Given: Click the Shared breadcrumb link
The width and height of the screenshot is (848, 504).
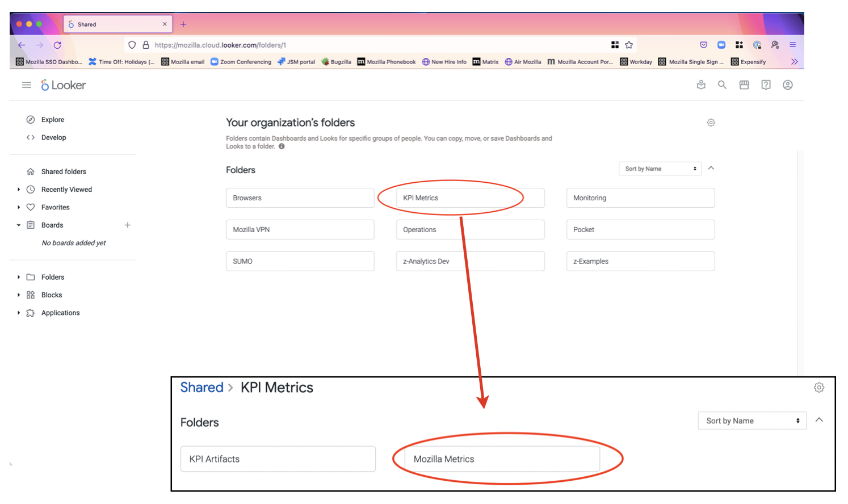Looking at the screenshot, I should [x=201, y=388].
